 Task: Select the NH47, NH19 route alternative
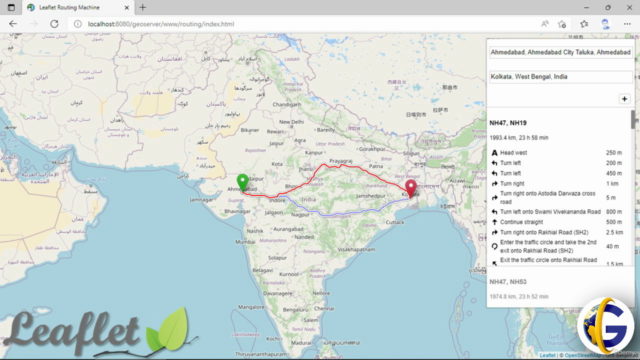(508, 123)
